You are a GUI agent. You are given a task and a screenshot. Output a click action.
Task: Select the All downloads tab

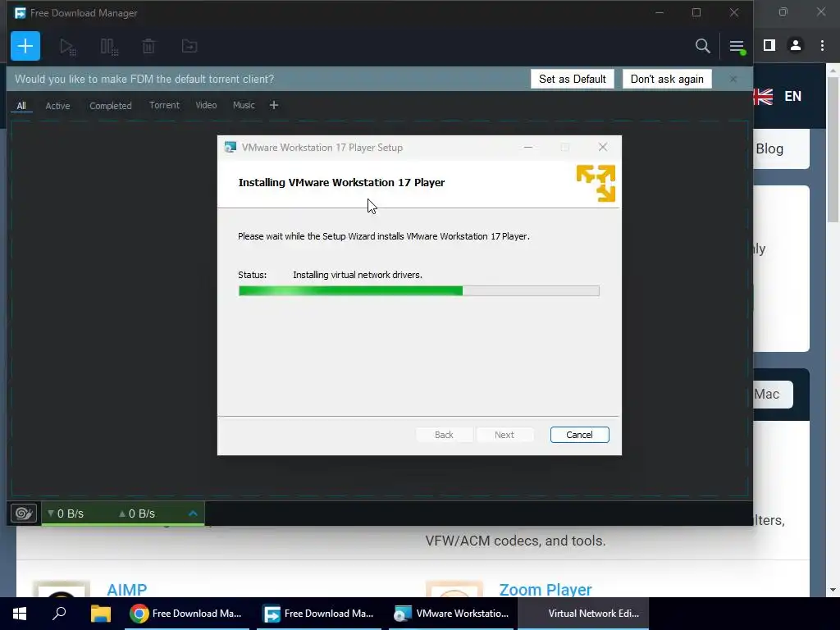[21, 106]
